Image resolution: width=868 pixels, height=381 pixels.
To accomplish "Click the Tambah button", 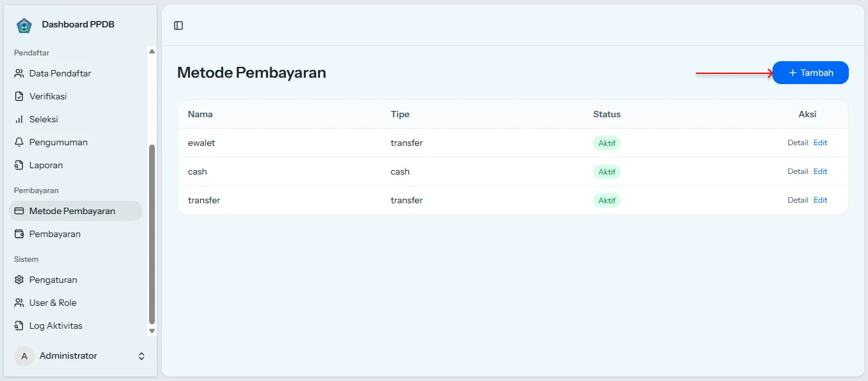I will [x=811, y=73].
